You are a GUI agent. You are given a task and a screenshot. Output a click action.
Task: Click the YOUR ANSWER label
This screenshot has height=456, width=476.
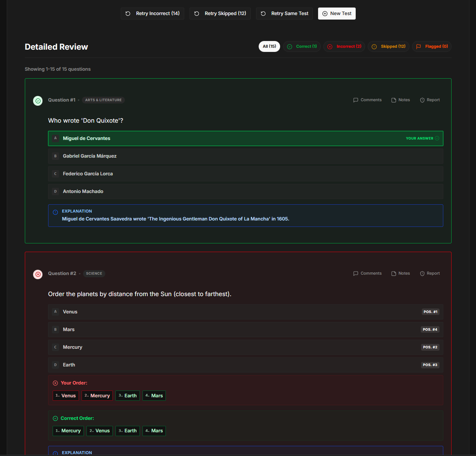[x=420, y=138]
